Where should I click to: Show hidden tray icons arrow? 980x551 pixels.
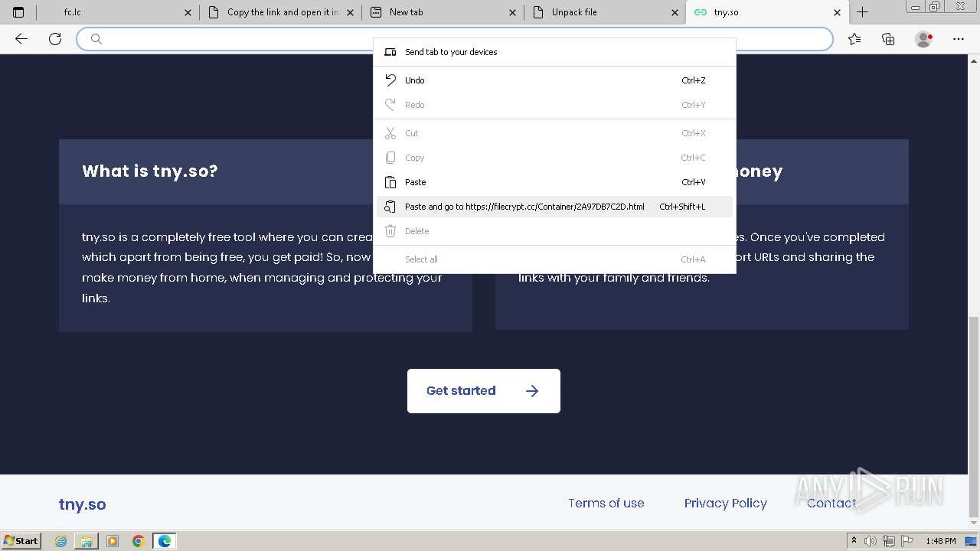(854, 541)
